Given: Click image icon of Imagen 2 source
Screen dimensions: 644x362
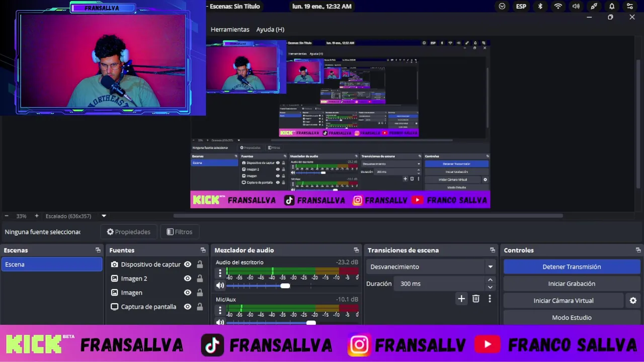Looking at the screenshot, I should pos(115,279).
